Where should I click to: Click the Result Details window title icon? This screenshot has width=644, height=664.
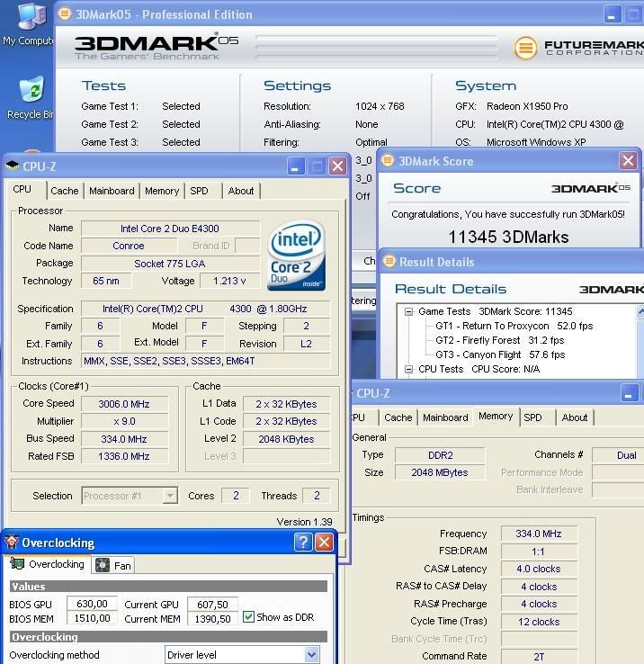[389, 261]
